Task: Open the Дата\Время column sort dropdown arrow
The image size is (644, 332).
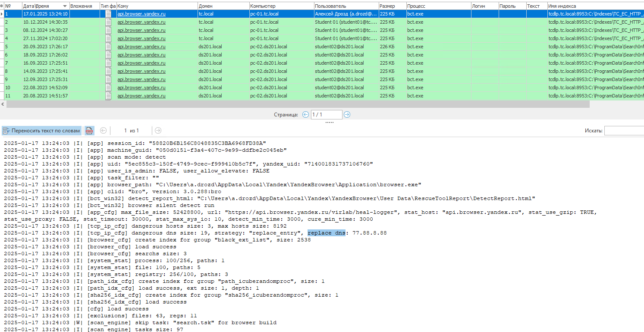Action: (65, 6)
